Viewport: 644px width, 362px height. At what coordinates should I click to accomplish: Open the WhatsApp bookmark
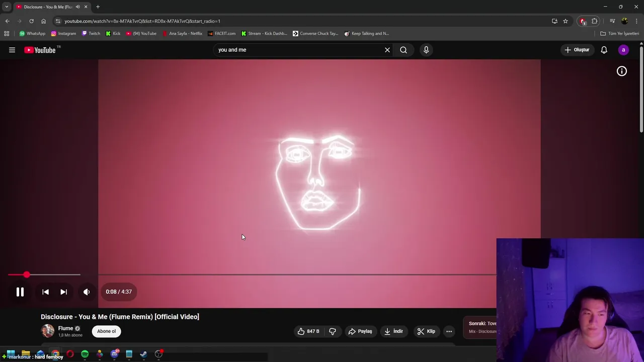tap(32, 34)
